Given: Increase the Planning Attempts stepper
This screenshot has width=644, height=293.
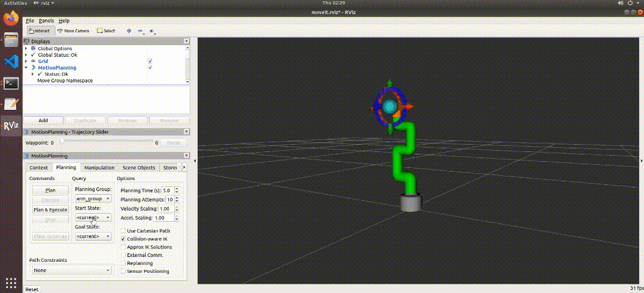Looking at the screenshot, I should [x=177, y=198].
